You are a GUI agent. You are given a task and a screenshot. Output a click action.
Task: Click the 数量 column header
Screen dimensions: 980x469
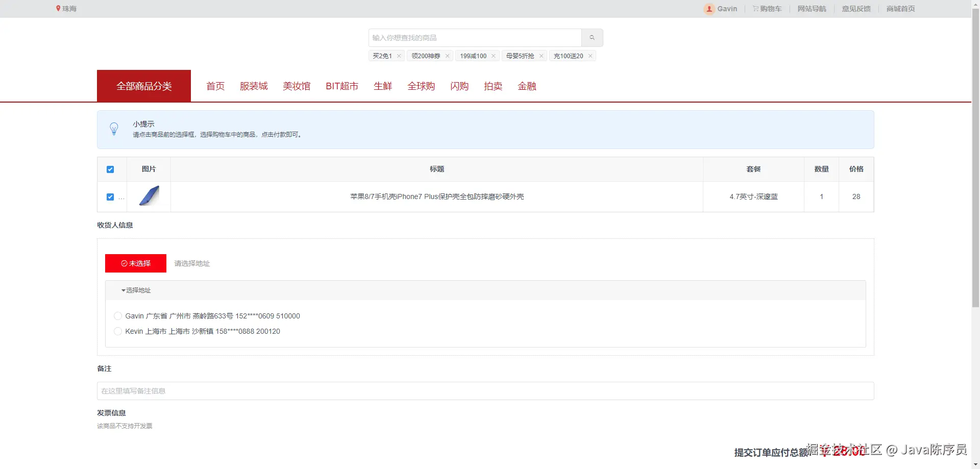pyautogui.click(x=822, y=169)
